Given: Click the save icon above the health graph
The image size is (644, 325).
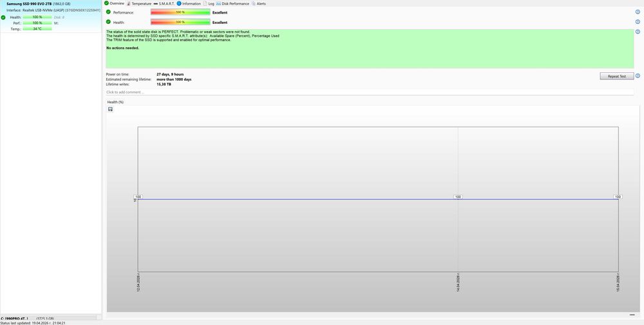Looking at the screenshot, I should [110, 109].
